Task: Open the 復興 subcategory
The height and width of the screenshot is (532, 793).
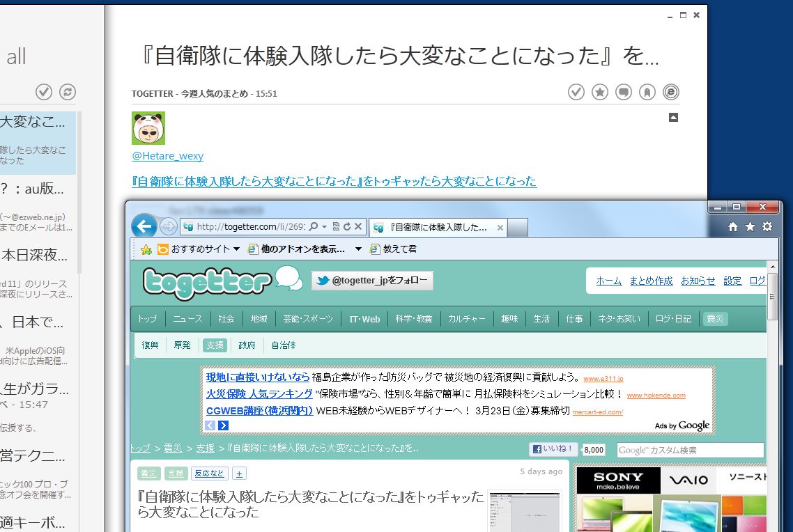Action: coord(150,345)
